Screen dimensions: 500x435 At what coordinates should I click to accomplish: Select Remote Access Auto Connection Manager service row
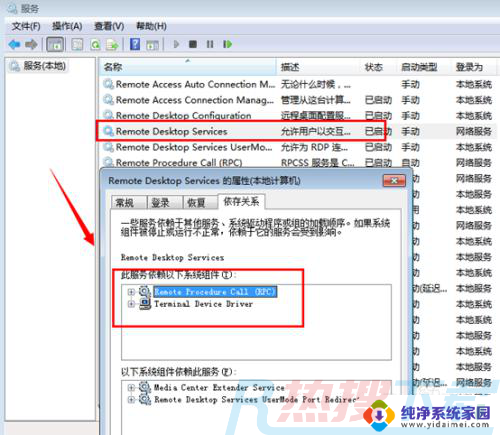pyautogui.click(x=299, y=84)
